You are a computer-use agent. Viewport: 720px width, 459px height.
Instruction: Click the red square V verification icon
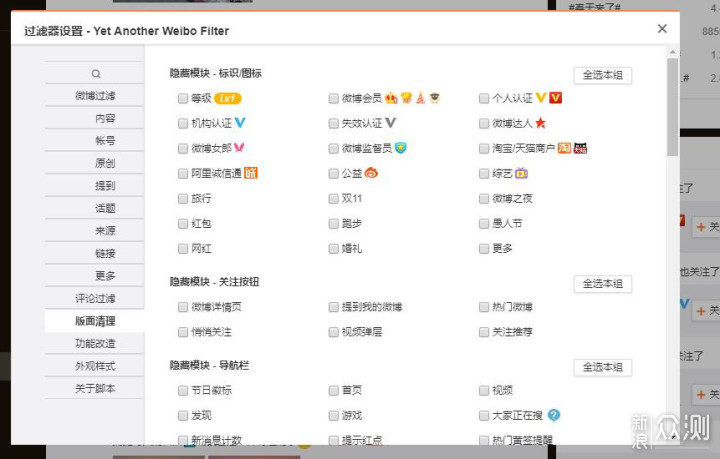tap(556, 98)
